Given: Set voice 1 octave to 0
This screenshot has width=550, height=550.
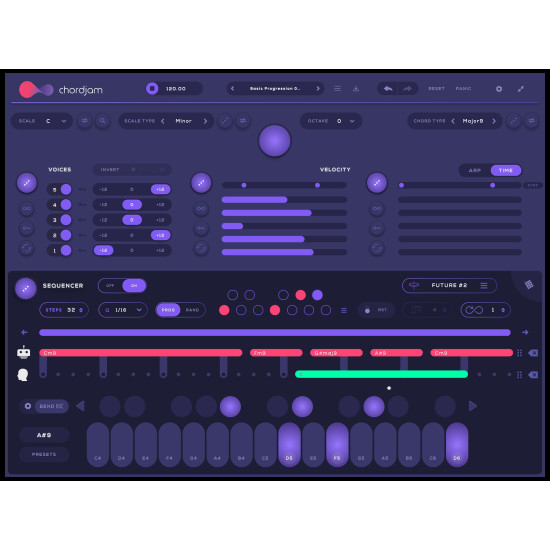Looking at the screenshot, I should (132, 250).
